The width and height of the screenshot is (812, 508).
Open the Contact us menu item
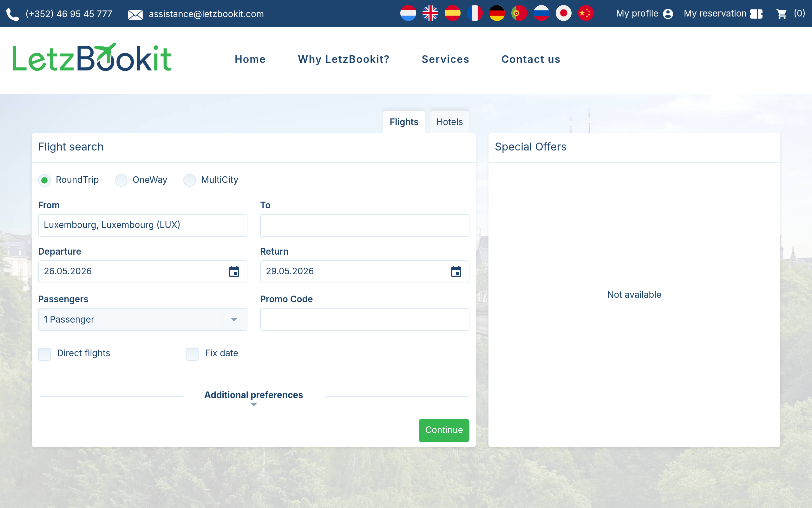coord(531,59)
